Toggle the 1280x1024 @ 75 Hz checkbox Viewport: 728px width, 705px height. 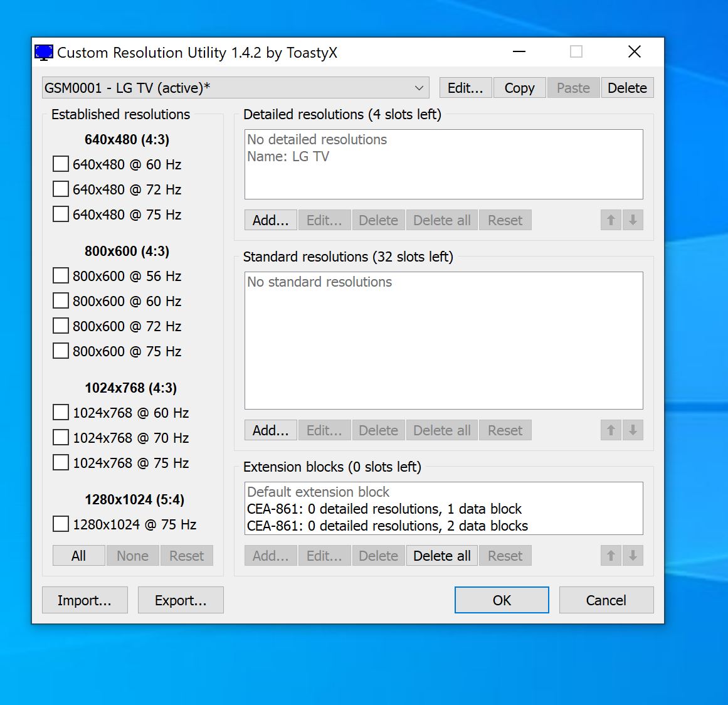61,524
